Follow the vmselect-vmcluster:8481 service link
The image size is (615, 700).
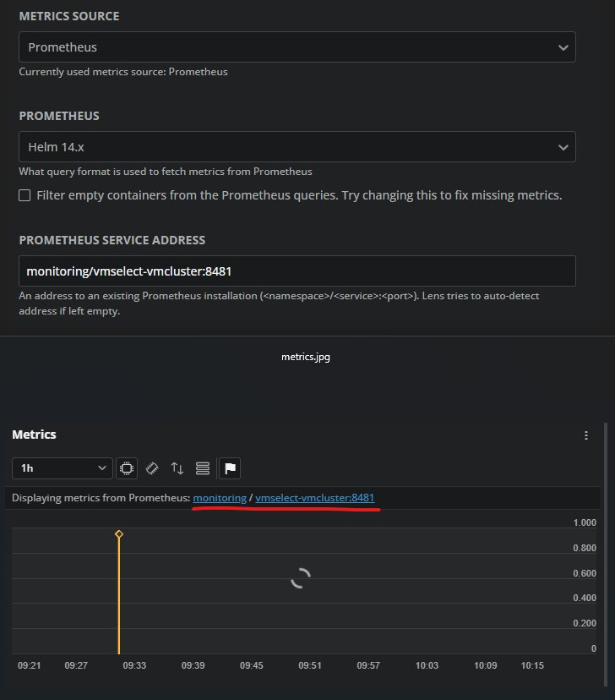pos(314,498)
